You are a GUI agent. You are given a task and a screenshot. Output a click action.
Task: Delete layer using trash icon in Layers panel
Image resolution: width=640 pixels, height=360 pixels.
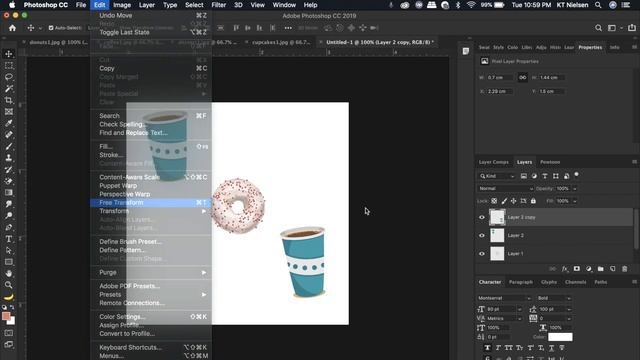point(624,269)
